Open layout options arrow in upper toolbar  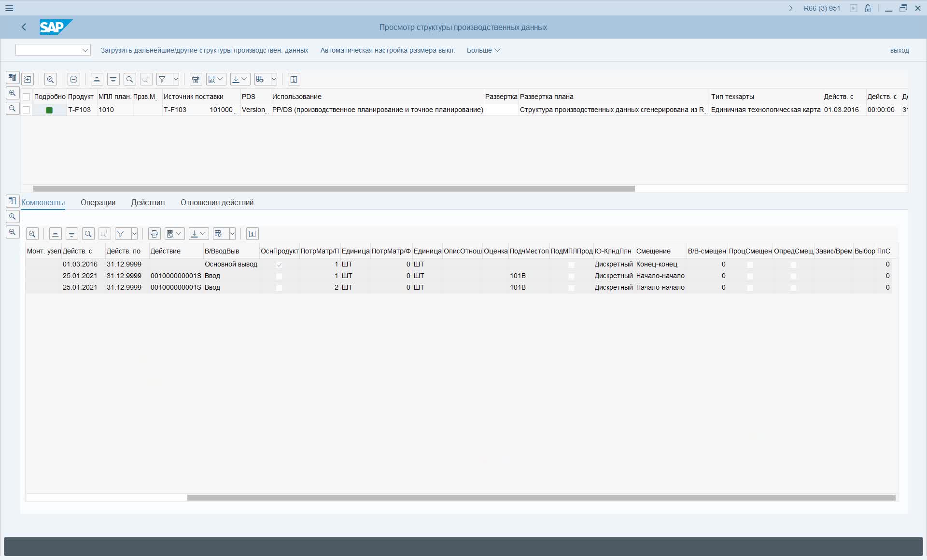click(x=274, y=79)
